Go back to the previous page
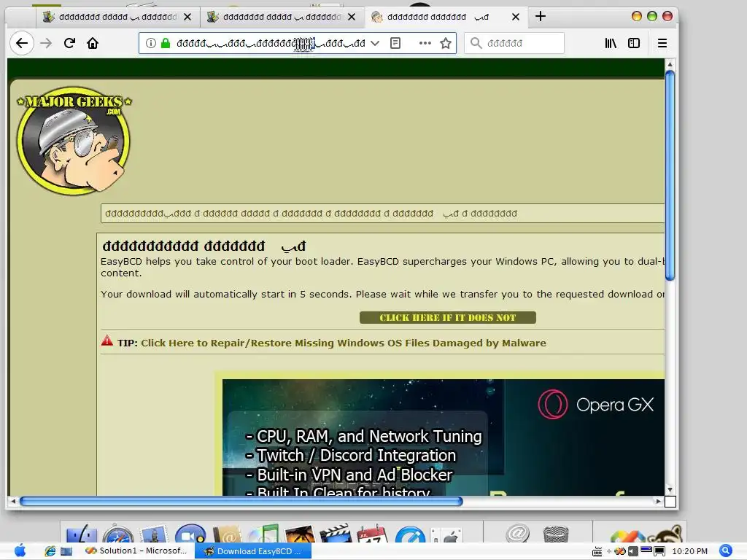The image size is (747, 560). coord(22,43)
